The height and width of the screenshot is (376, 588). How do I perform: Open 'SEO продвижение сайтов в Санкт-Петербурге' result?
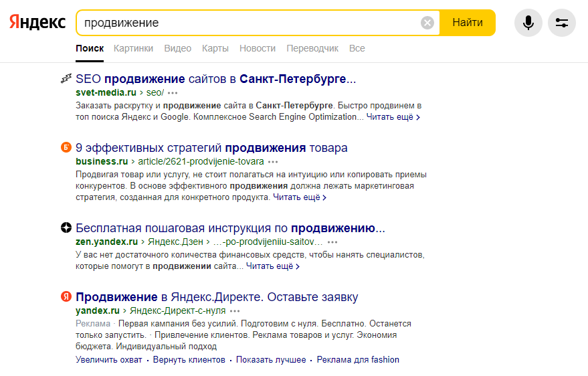[x=215, y=79]
